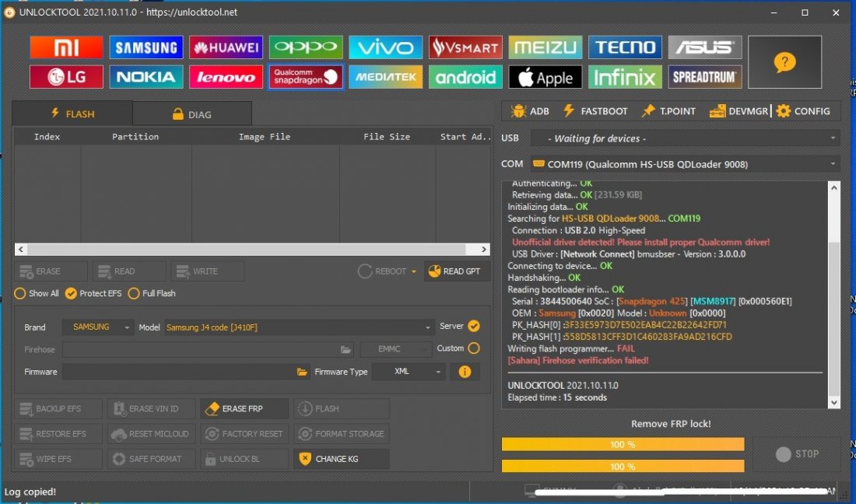Click the log scrollbar up arrow
The image size is (856, 504).
[833, 187]
